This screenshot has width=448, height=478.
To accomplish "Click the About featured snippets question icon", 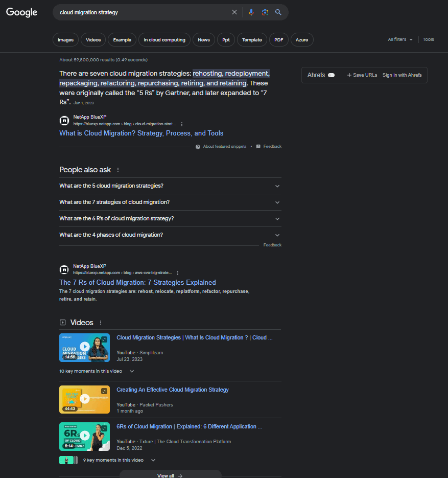I will [x=198, y=147].
